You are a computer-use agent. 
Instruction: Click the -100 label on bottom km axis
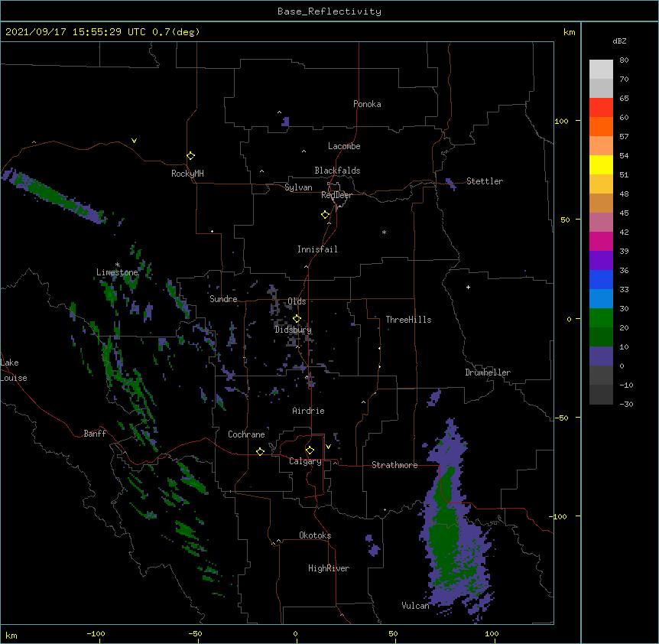(x=96, y=633)
